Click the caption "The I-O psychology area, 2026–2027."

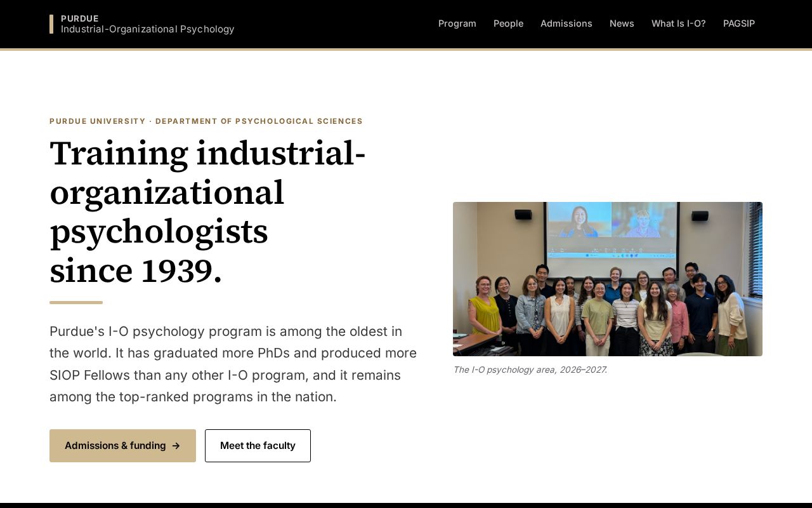pos(530,370)
